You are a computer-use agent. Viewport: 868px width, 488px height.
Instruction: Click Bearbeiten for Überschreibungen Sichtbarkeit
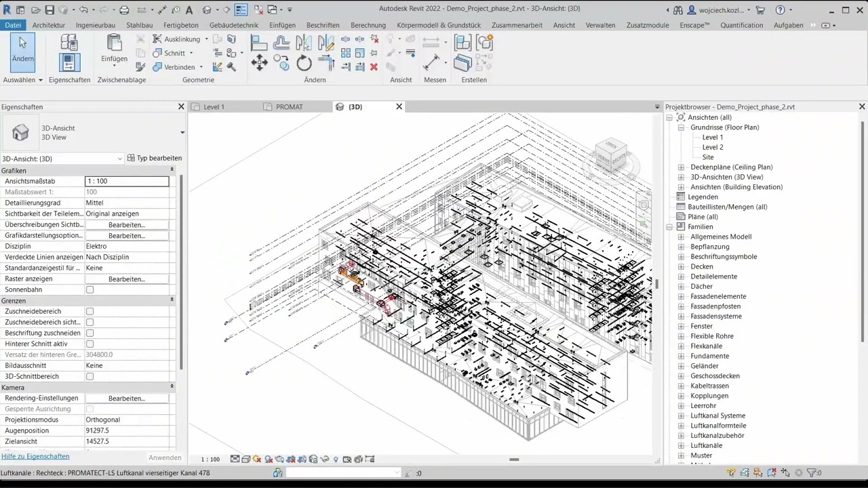127,224
